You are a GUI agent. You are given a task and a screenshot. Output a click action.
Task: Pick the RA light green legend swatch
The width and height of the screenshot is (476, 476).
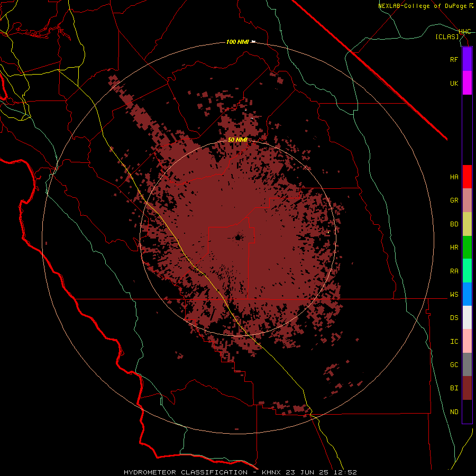tap(467, 271)
